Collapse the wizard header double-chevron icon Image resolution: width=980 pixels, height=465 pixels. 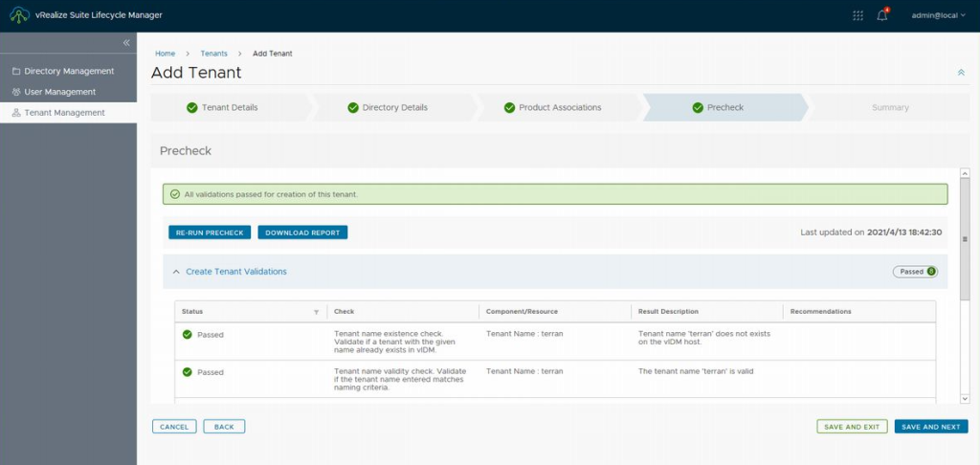961,73
